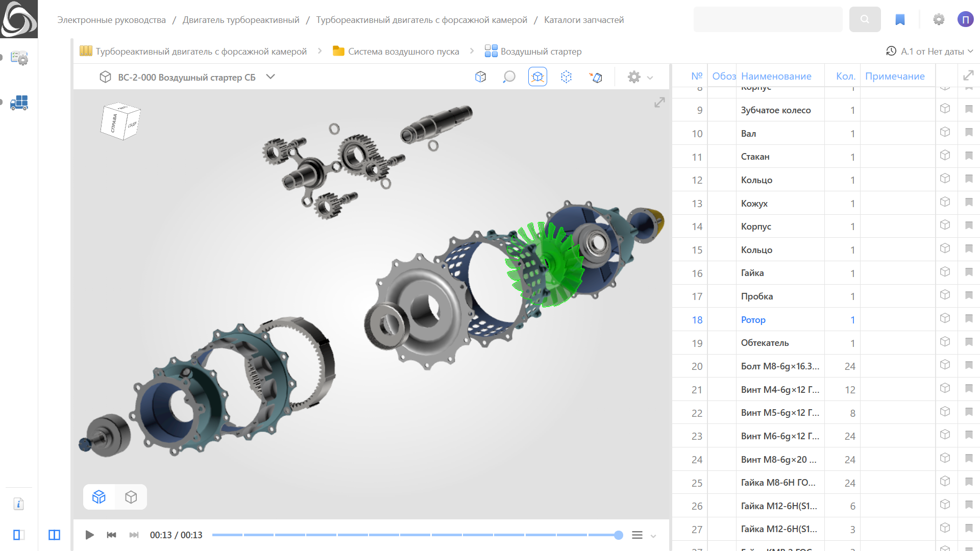Open Каталоги запчастей breadcrumb
The image size is (980, 551).
584,20
